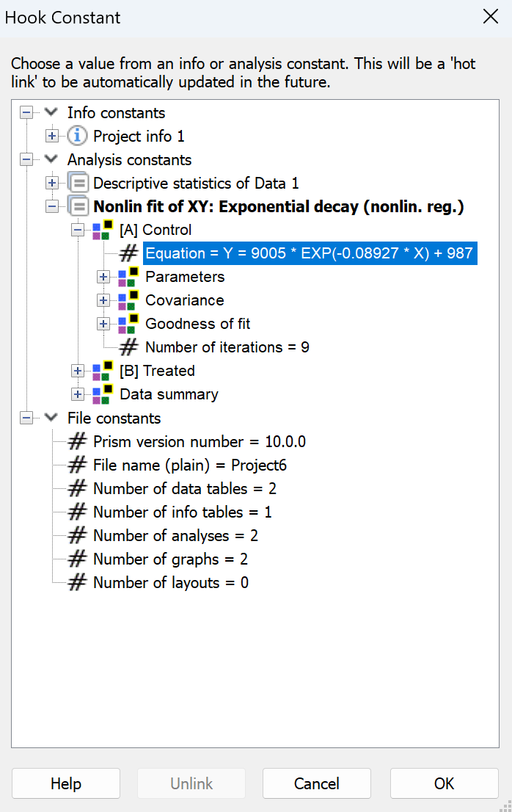Expand the [B] Treated branch

pos(78,371)
